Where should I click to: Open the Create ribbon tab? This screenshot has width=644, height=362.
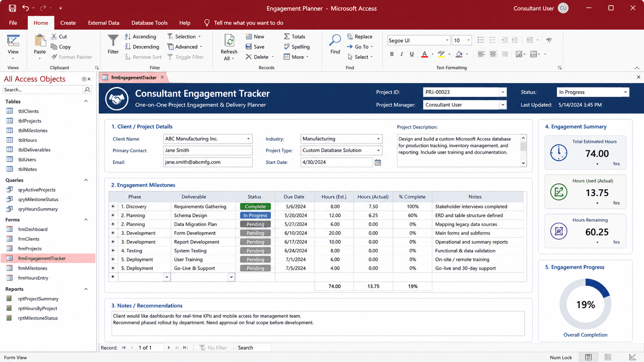pos(68,23)
